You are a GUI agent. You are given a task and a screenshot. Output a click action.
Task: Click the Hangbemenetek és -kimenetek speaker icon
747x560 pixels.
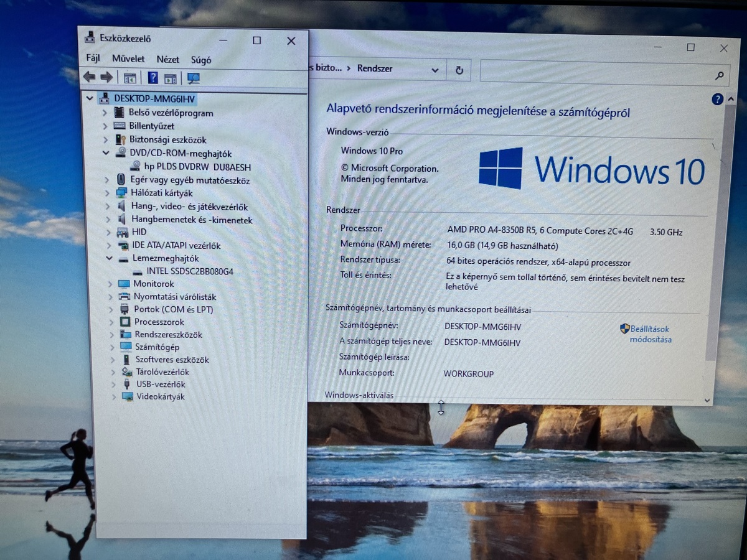123,219
